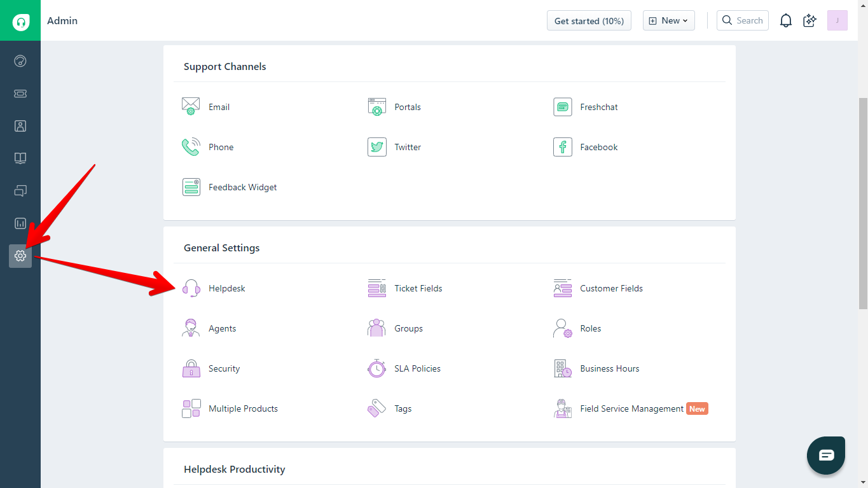The width and height of the screenshot is (868, 488).
Task: Click the notifications bell icon
Action: [786, 20]
